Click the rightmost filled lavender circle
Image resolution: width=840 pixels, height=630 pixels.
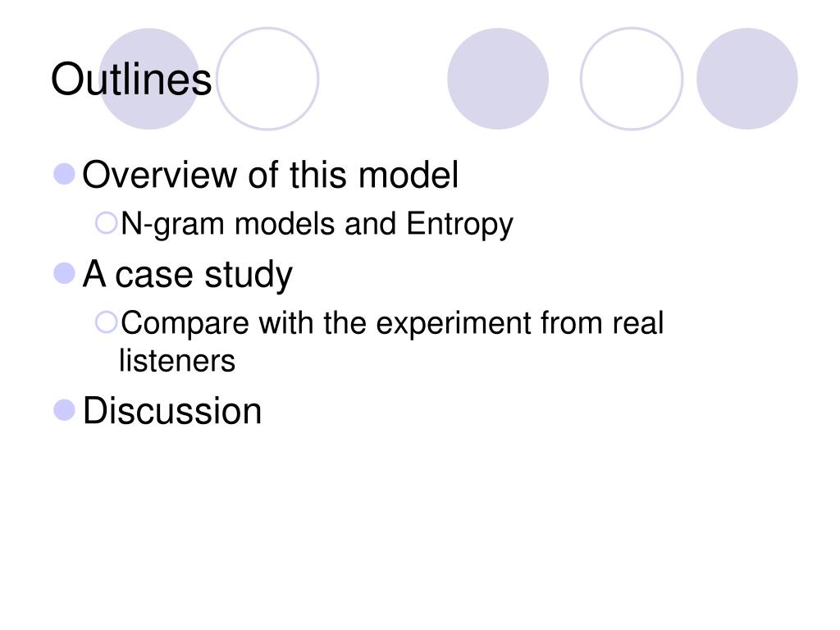747,79
